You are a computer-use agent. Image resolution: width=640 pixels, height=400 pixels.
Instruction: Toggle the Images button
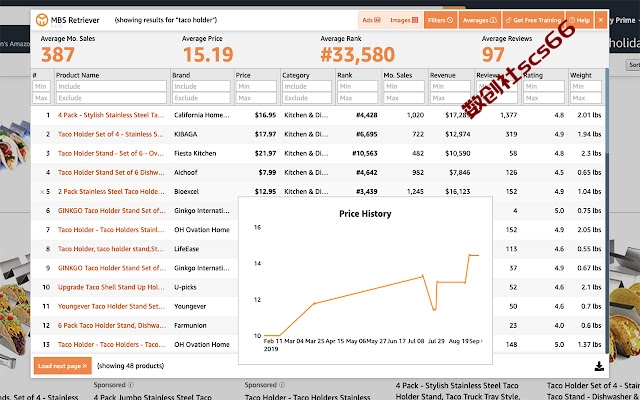404,20
